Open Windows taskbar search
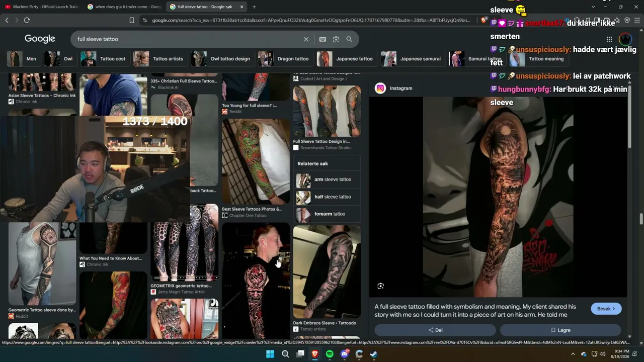Image resolution: width=644 pixels, height=362 pixels. click(x=285, y=354)
